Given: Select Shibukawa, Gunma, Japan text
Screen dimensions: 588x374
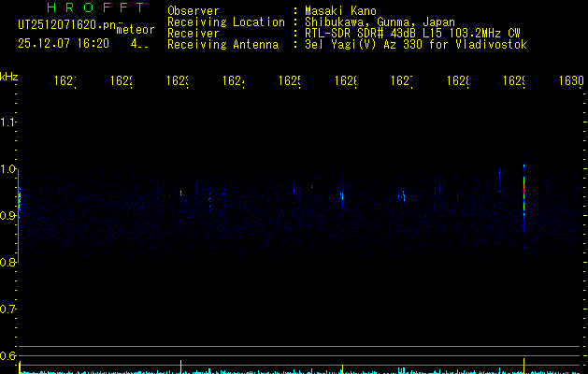Looking at the screenshot, I should coord(380,22).
